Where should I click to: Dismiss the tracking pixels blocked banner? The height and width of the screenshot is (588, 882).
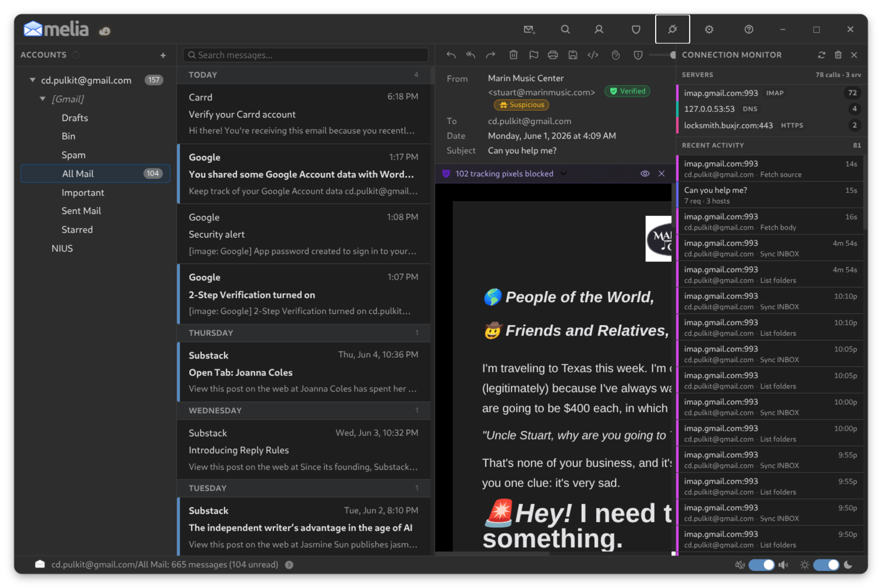[661, 173]
